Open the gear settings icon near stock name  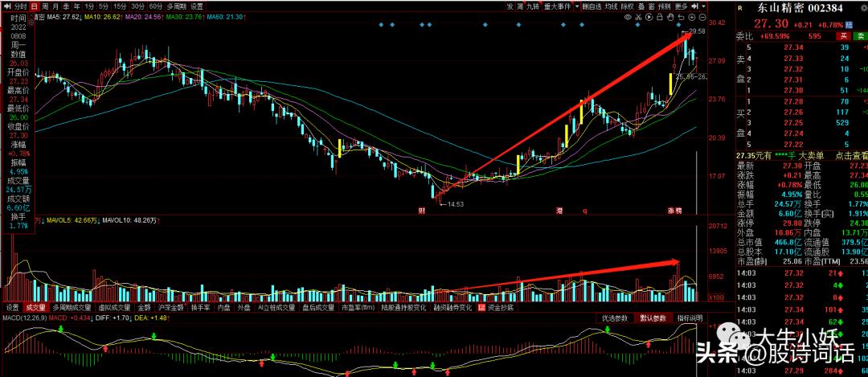click(x=864, y=8)
